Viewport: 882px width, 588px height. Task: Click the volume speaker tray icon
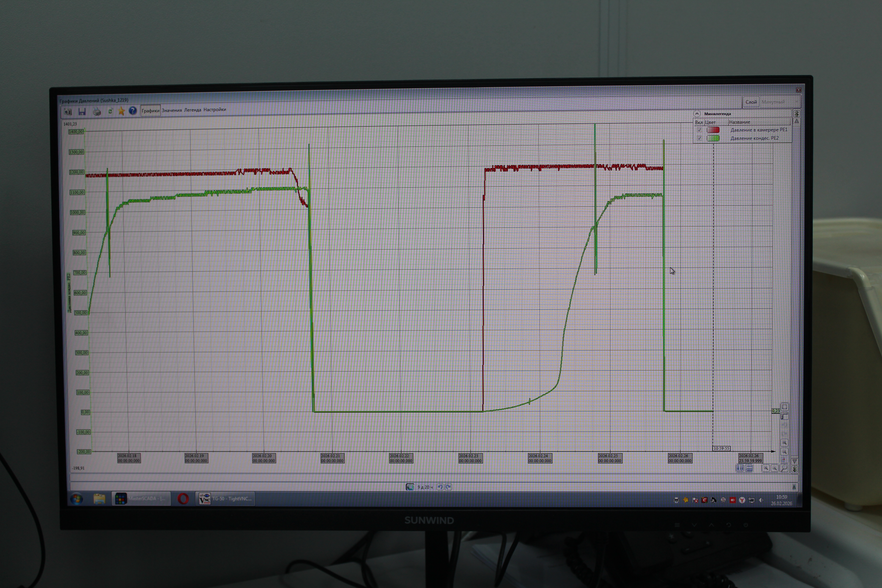tap(761, 500)
